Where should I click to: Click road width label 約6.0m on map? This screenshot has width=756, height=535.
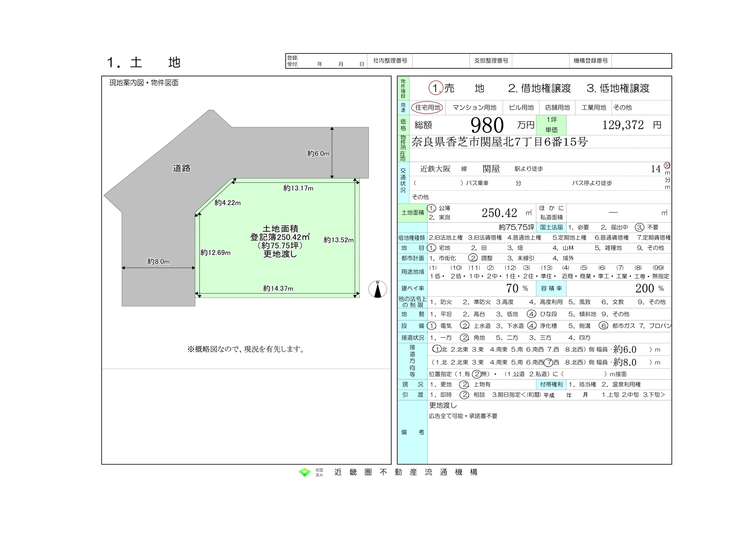(x=318, y=154)
